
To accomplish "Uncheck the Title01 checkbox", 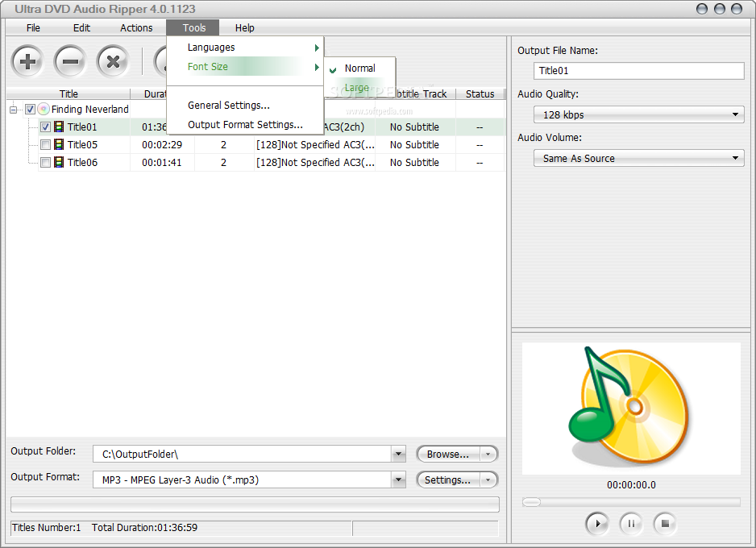I will pyautogui.click(x=45, y=127).
